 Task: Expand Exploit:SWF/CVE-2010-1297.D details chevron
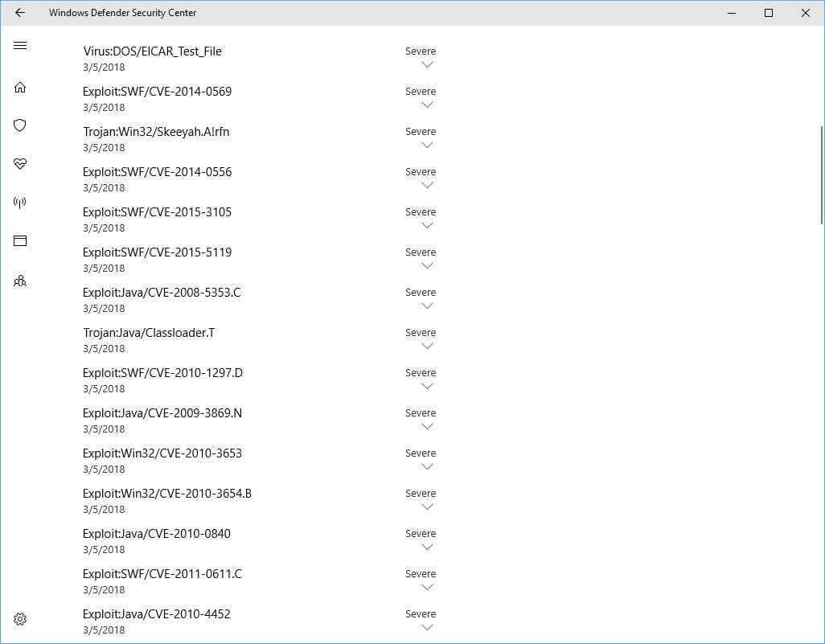click(x=427, y=386)
